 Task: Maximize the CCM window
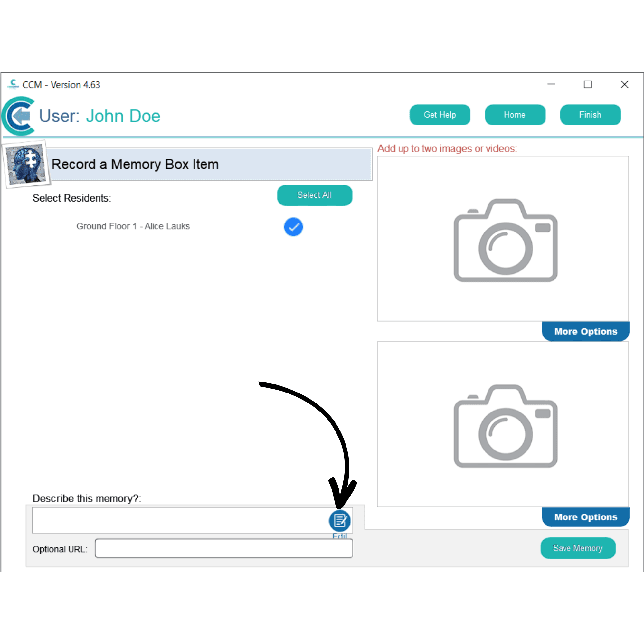[587, 84]
